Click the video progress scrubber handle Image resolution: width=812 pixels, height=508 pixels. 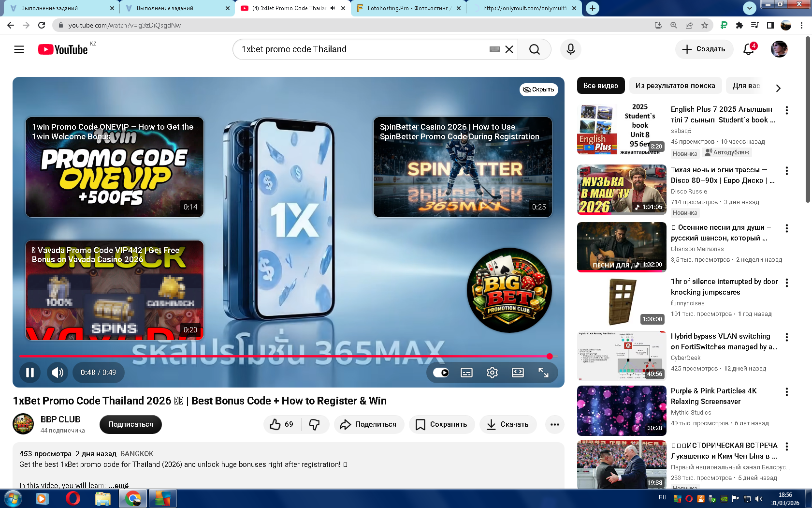click(550, 357)
